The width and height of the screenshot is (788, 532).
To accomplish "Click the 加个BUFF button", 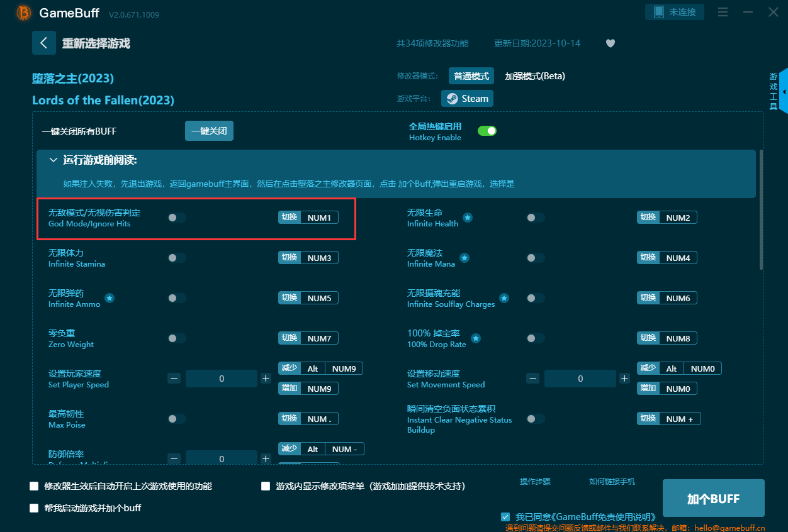I will 713,499.
